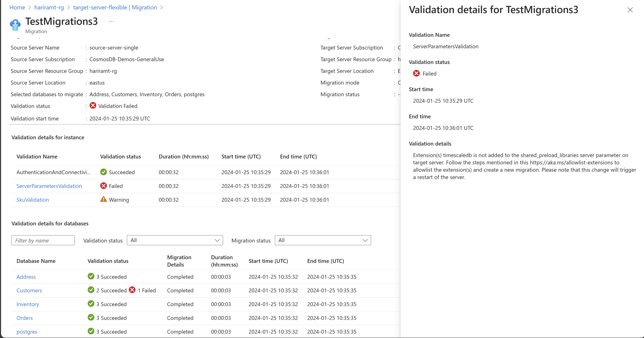Viewport: 644px width, 338px height.
Task: Click the Filter by name input field
Action: 43,240
